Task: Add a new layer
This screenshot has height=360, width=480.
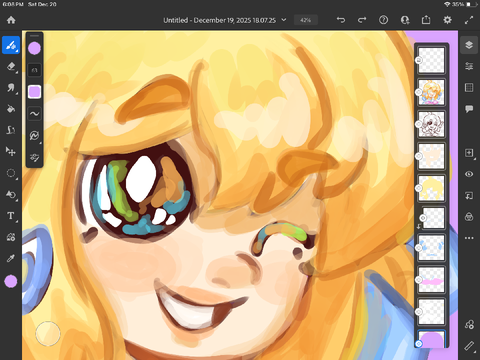Action: coord(469,153)
